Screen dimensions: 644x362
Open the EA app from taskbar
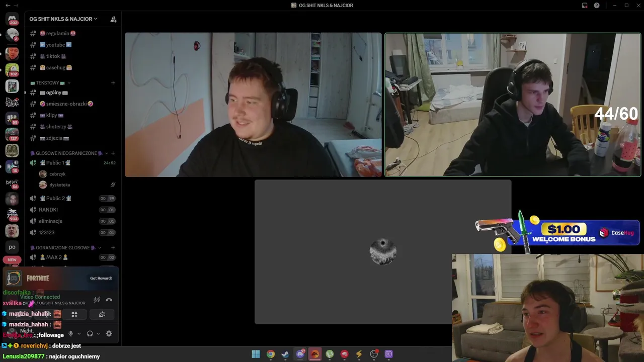[315, 354]
